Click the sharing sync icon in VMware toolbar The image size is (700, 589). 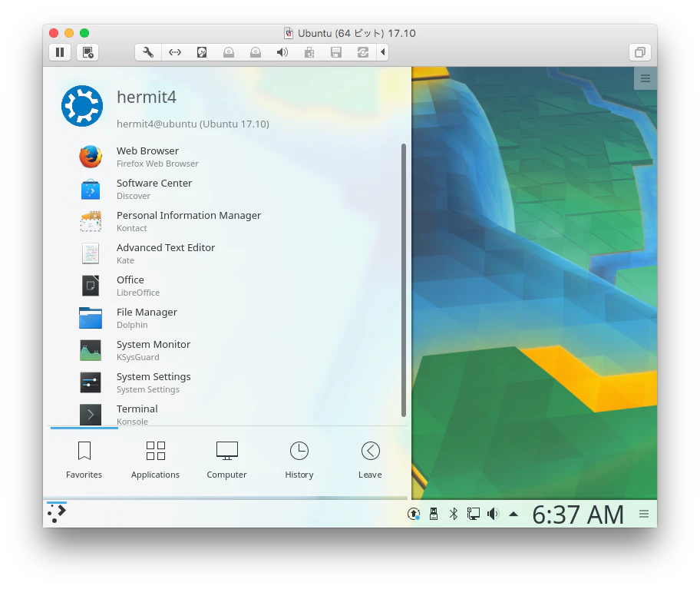pyautogui.click(x=363, y=52)
